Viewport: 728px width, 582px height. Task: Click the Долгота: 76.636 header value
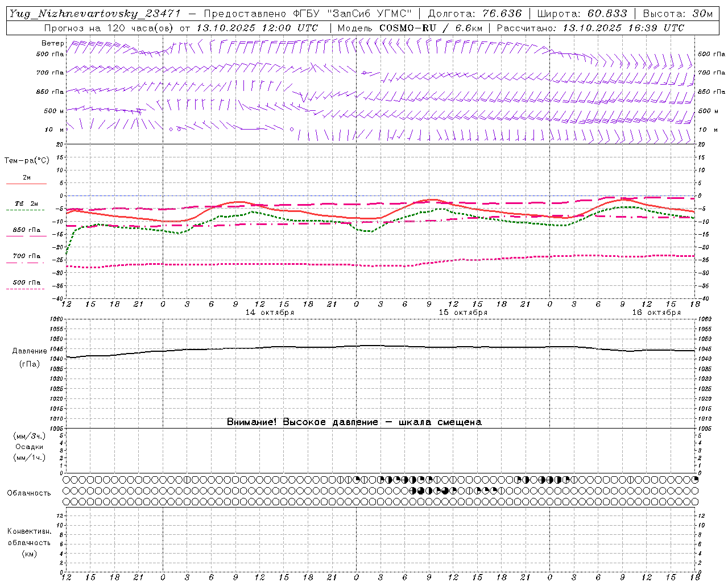point(474,14)
